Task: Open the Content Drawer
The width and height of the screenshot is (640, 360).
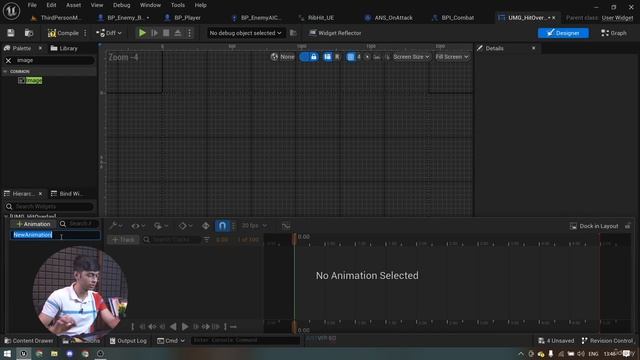Action: coord(29,340)
